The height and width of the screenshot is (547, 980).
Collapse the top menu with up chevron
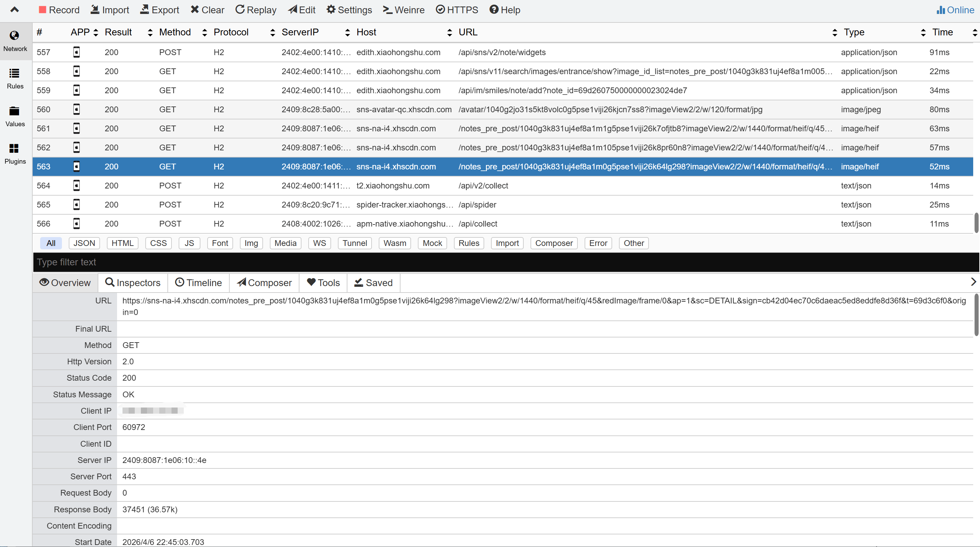[x=14, y=10]
